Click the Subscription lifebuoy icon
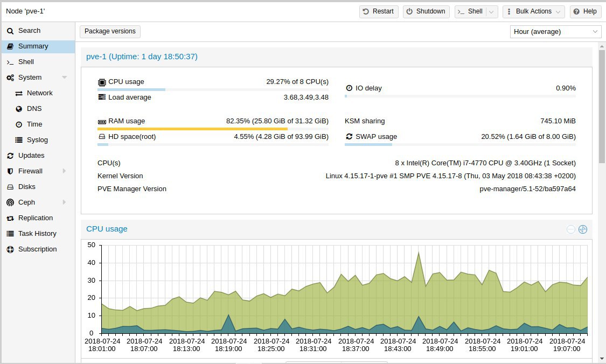 tap(10, 250)
